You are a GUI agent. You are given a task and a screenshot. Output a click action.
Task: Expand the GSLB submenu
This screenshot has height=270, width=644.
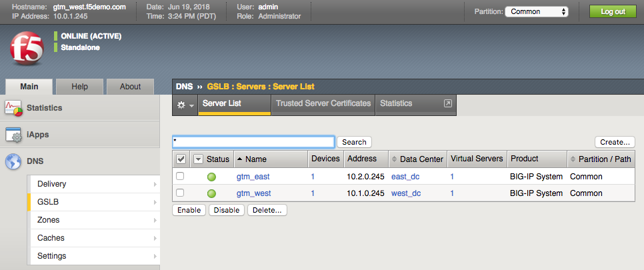point(155,202)
